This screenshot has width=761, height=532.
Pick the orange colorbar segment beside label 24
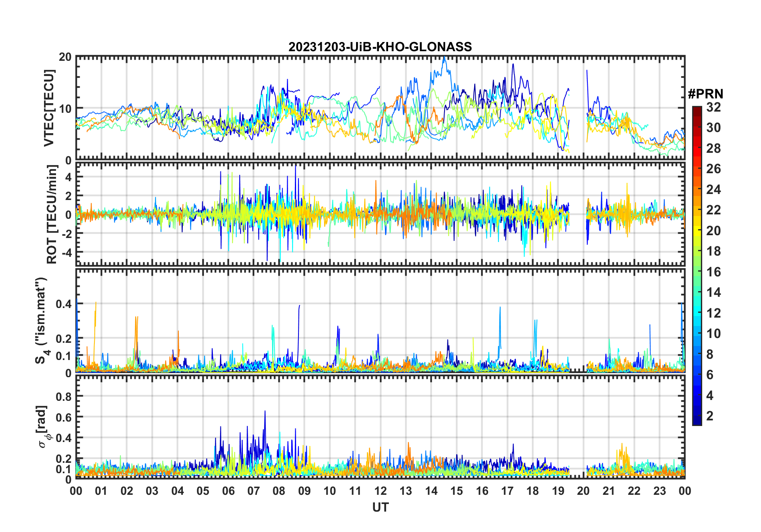pyautogui.click(x=697, y=189)
